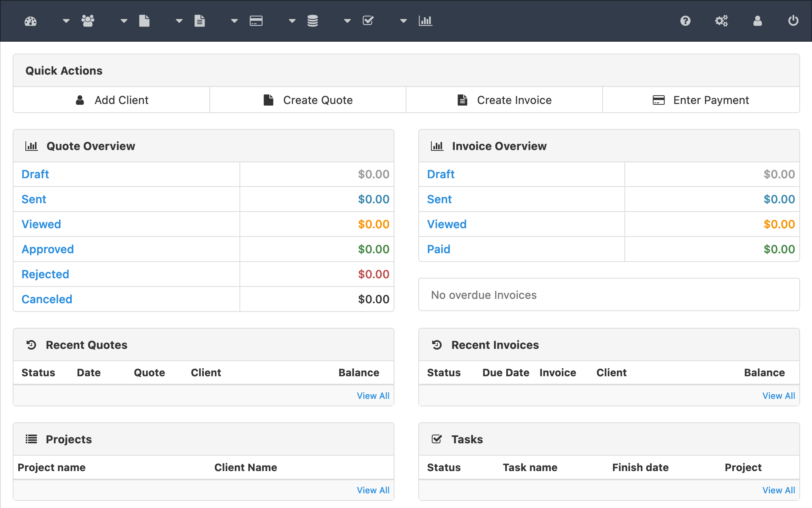Open the Settings gears icon
The height and width of the screenshot is (508, 812).
tap(721, 21)
